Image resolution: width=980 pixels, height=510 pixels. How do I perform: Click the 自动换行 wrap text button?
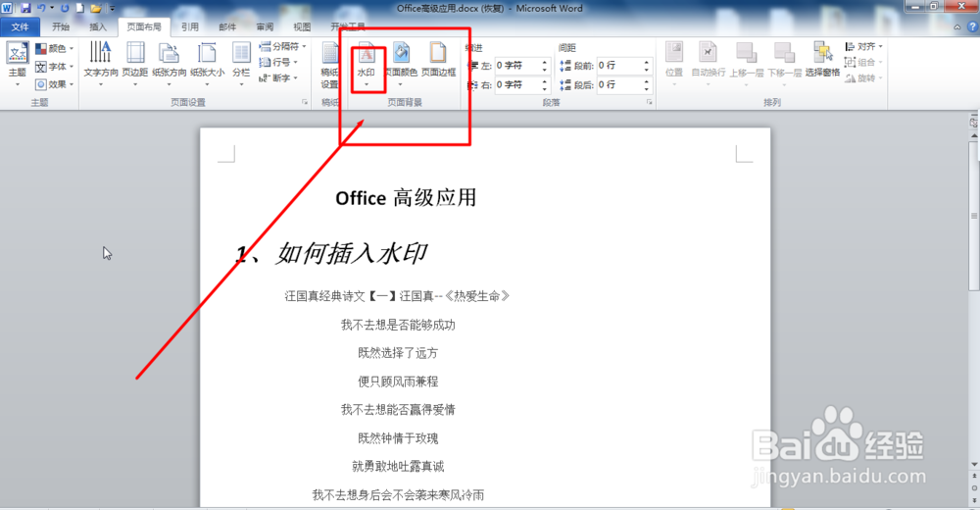709,65
